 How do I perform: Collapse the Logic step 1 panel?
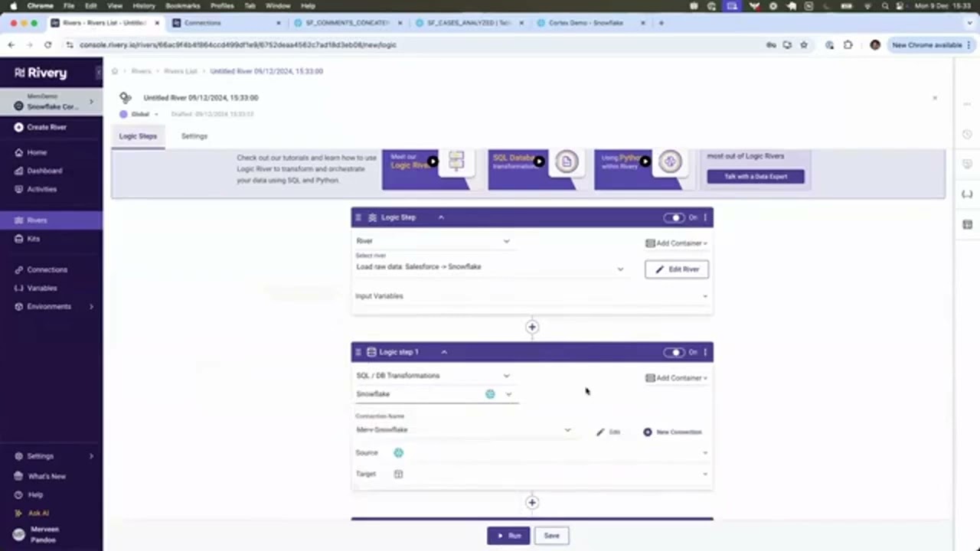[x=444, y=352]
